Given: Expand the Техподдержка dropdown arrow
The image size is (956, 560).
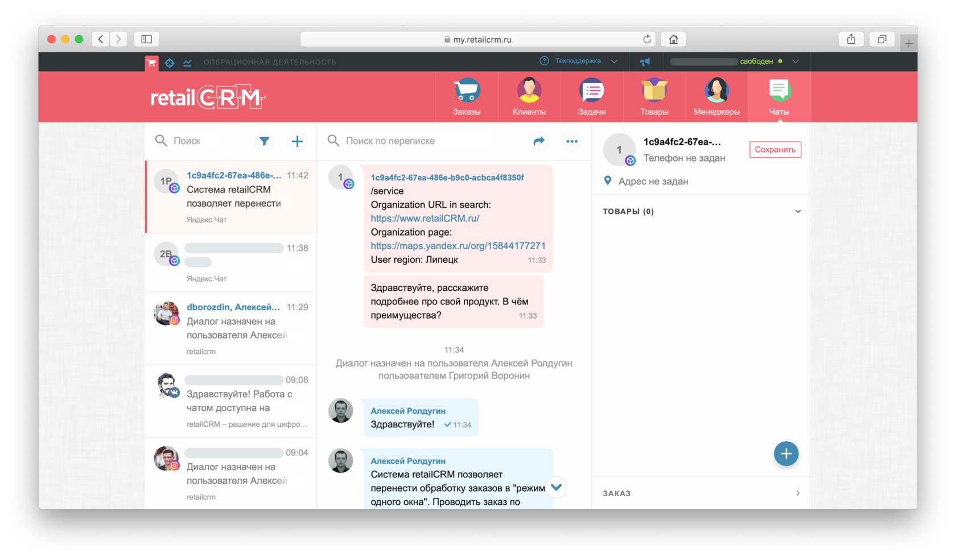Looking at the screenshot, I should point(614,61).
